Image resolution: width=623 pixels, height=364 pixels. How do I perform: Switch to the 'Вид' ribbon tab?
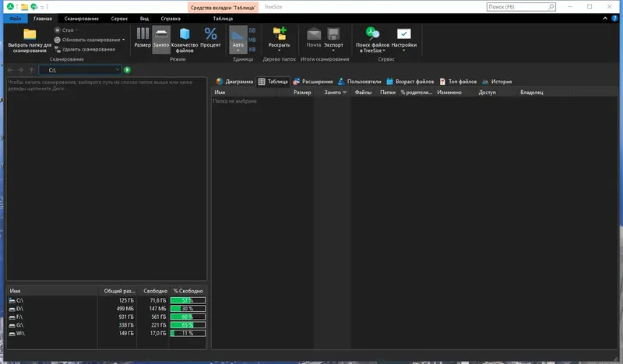point(144,19)
